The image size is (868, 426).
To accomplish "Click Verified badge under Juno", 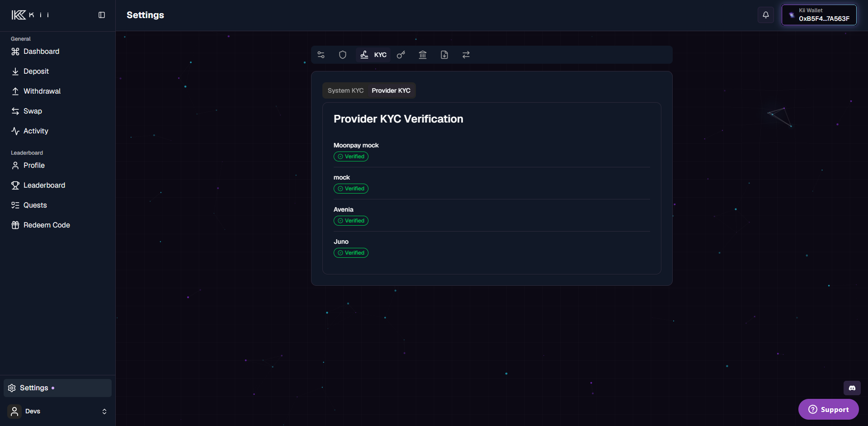I will (351, 253).
